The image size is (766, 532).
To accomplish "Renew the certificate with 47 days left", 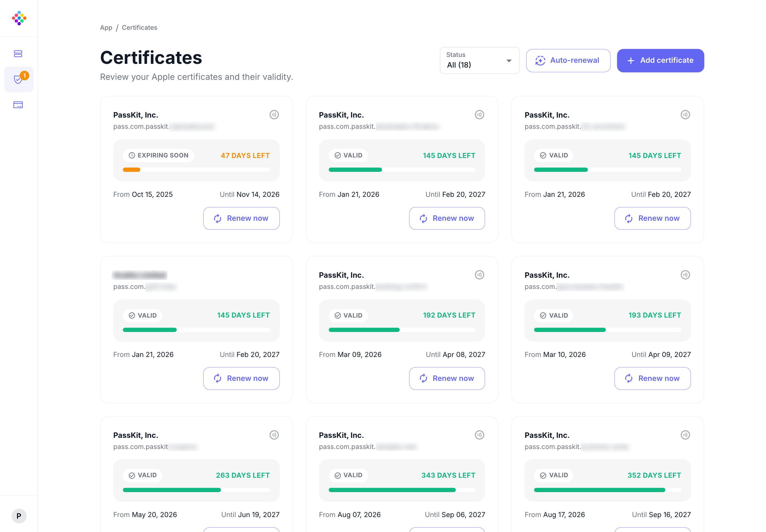I will coord(241,218).
